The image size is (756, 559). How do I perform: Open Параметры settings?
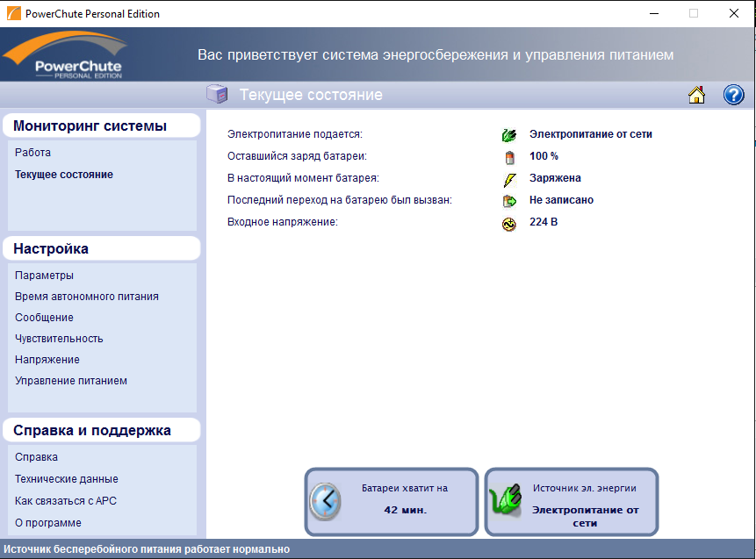pos(44,276)
